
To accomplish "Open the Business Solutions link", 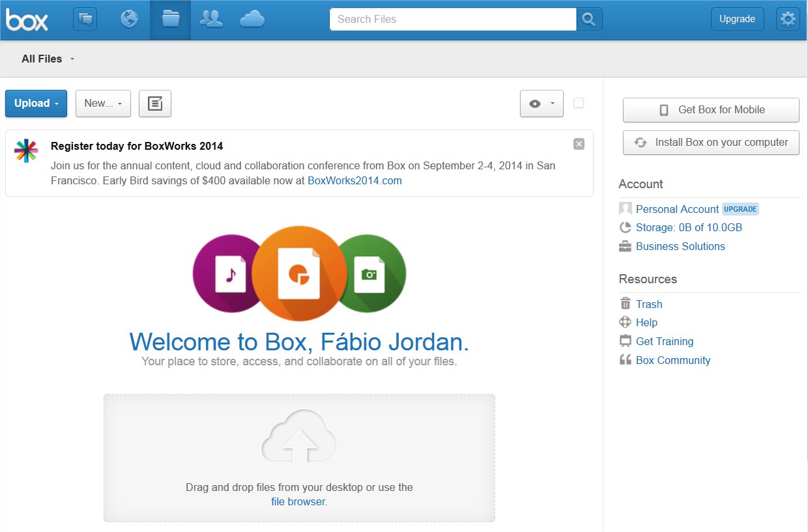I will coord(680,246).
